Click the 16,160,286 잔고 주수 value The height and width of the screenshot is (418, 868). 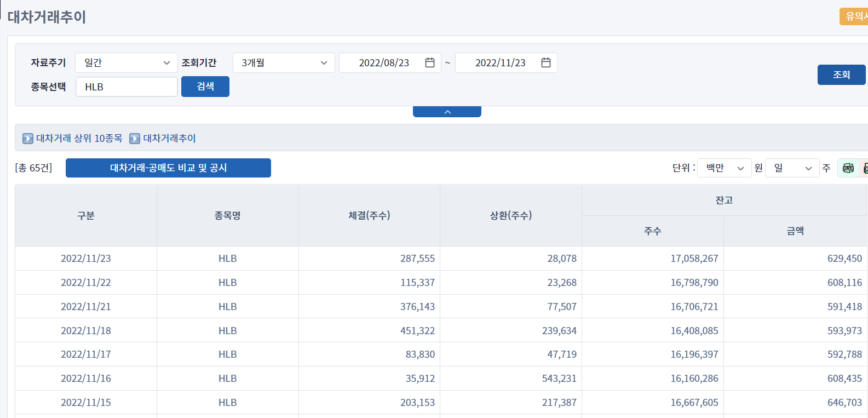pyautogui.click(x=694, y=379)
